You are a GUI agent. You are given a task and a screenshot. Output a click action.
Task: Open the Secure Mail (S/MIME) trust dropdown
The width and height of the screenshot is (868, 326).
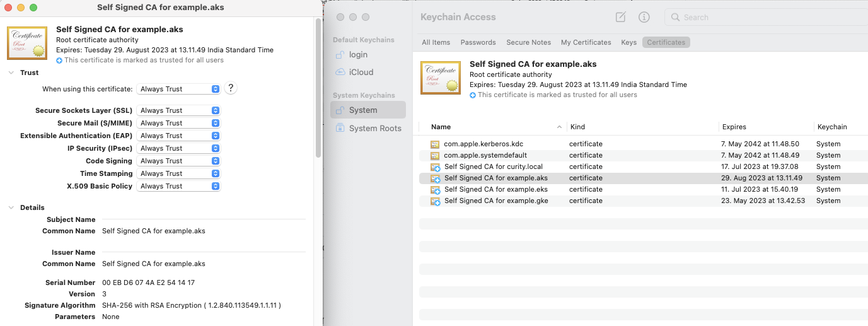(x=179, y=123)
